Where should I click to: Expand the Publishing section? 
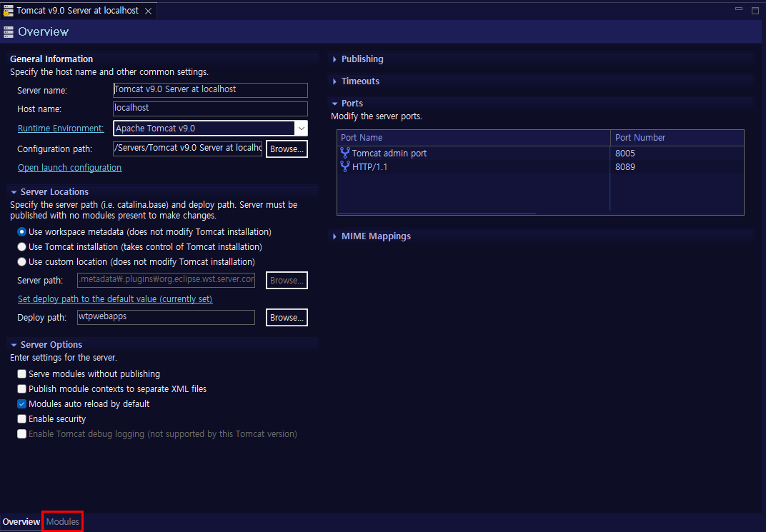click(334, 59)
